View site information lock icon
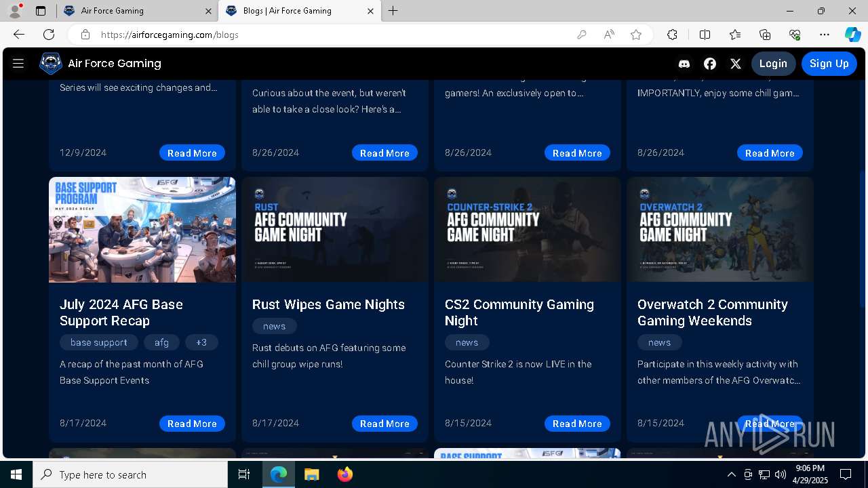The width and height of the screenshot is (868, 488). [85, 35]
